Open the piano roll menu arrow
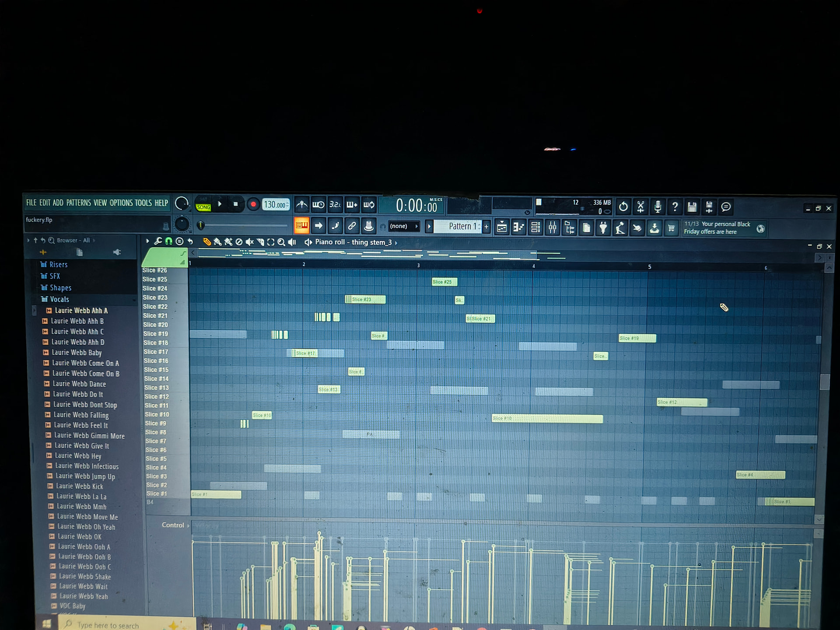The width and height of the screenshot is (840, 630). pyautogui.click(x=147, y=241)
